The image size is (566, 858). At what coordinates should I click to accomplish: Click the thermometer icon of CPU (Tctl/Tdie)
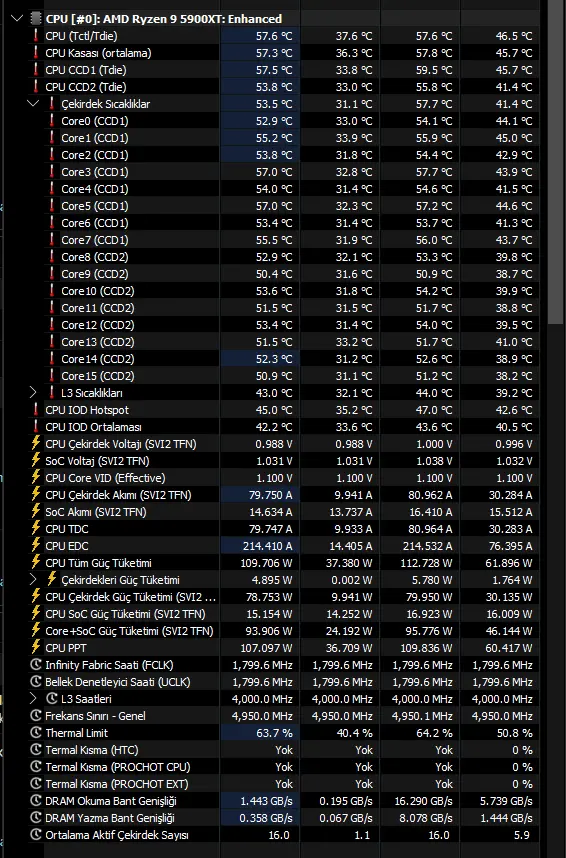coord(36,36)
